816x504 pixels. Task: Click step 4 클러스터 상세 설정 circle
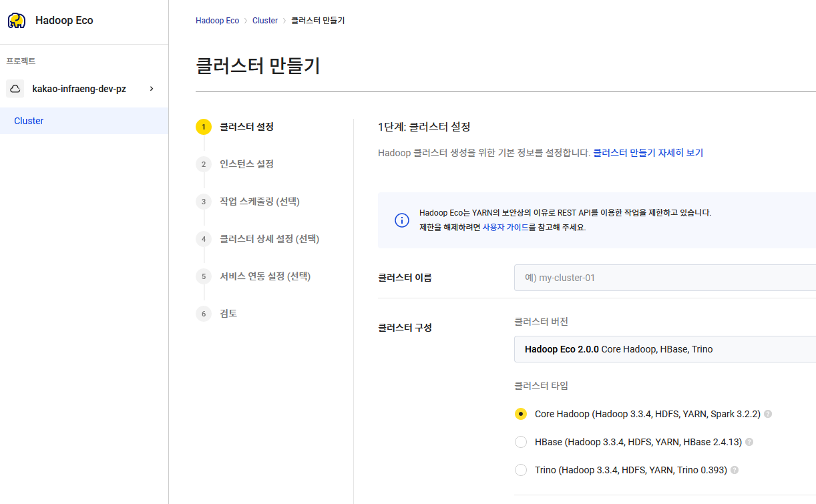(204, 238)
